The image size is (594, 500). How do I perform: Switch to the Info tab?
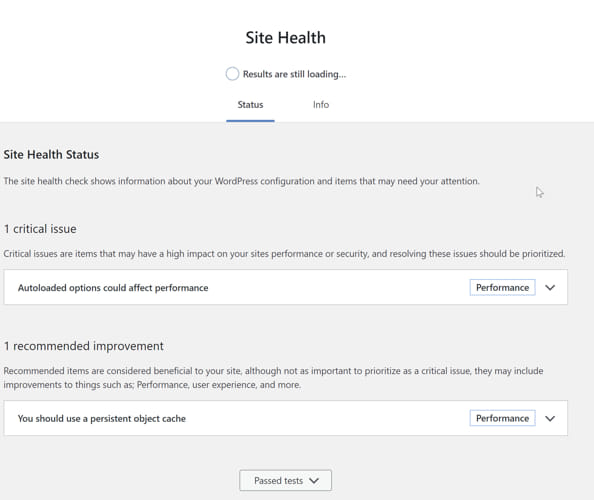[x=321, y=105]
